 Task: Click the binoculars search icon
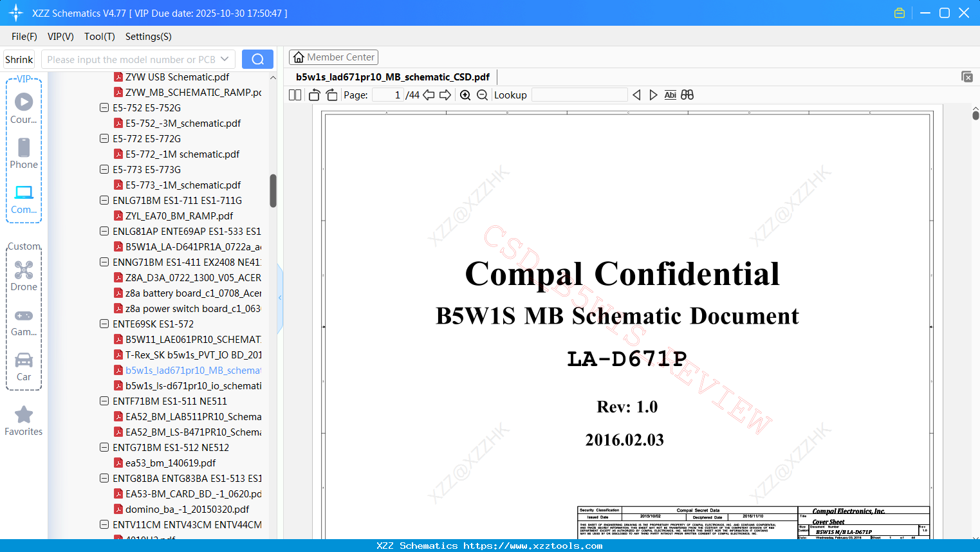point(687,95)
